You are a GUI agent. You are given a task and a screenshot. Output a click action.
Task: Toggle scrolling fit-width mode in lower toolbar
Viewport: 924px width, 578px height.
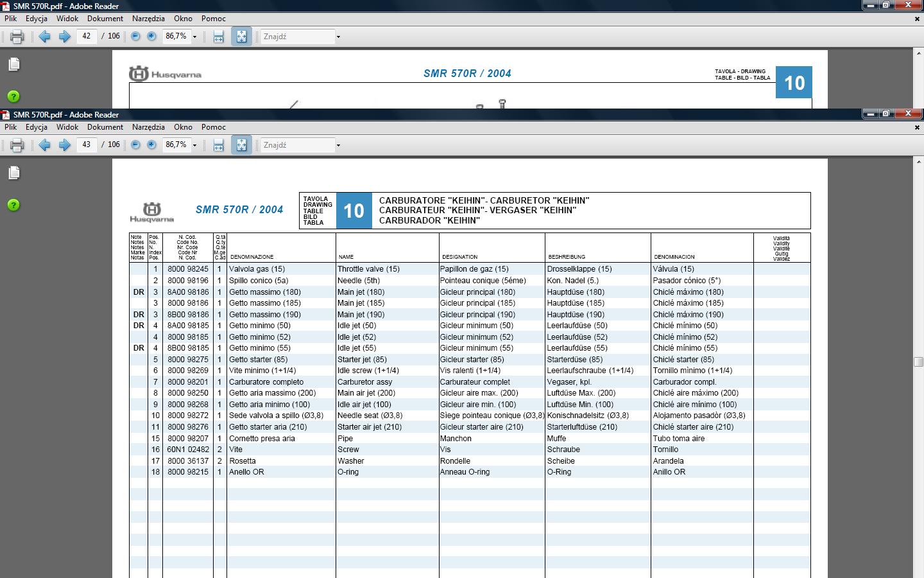[219, 145]
